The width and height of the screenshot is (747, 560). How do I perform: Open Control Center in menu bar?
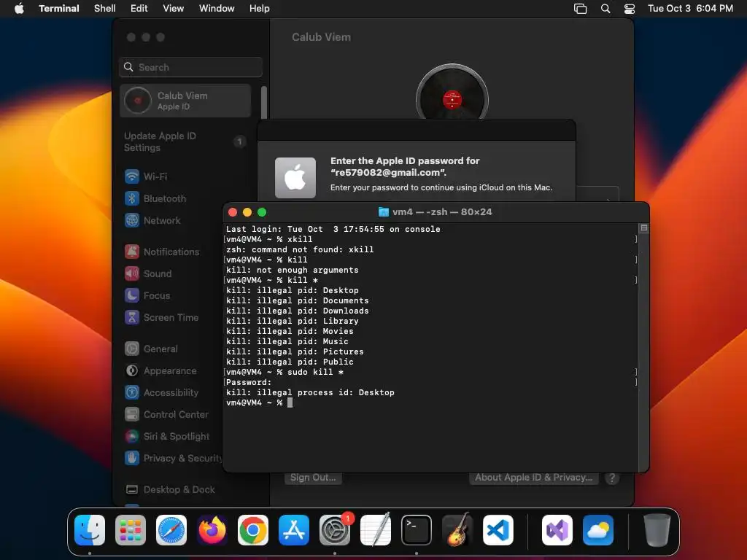point(630,9)
